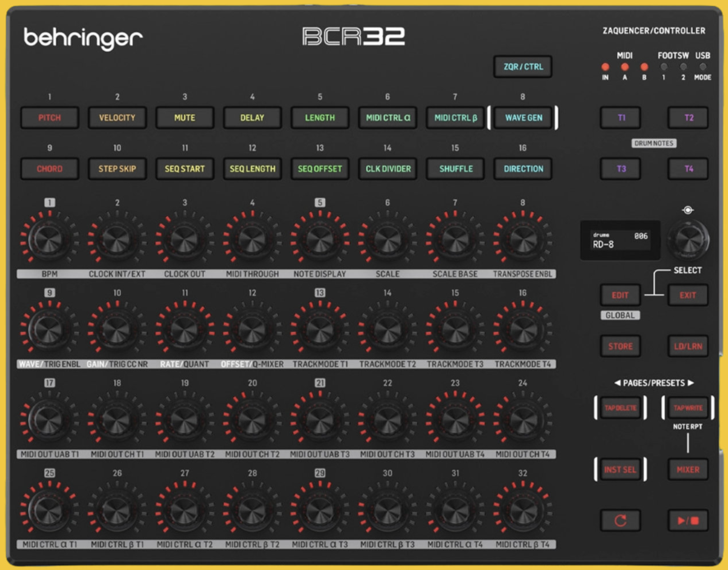Open the MIXER button
728x570 pixels.
click(x=688, y=470)
